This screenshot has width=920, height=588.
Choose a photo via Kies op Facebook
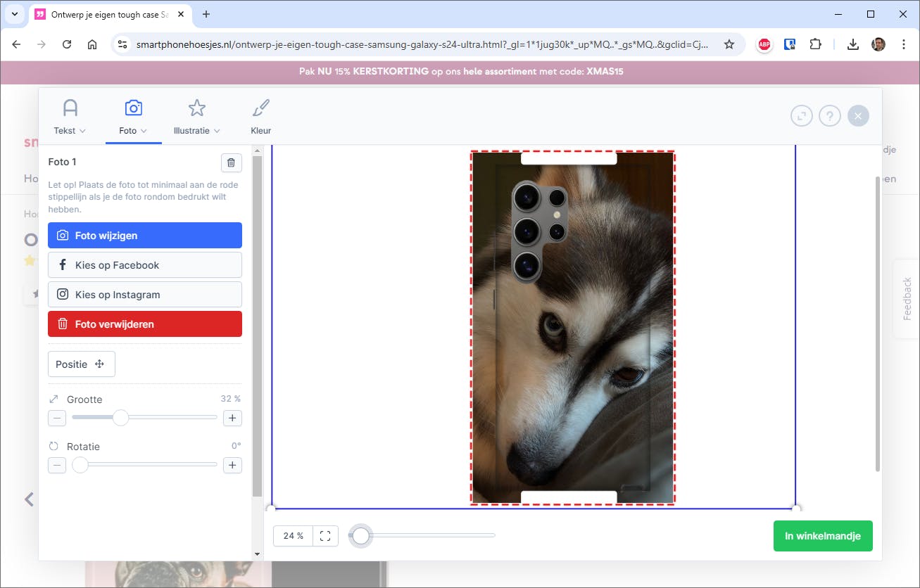(145, 265)
